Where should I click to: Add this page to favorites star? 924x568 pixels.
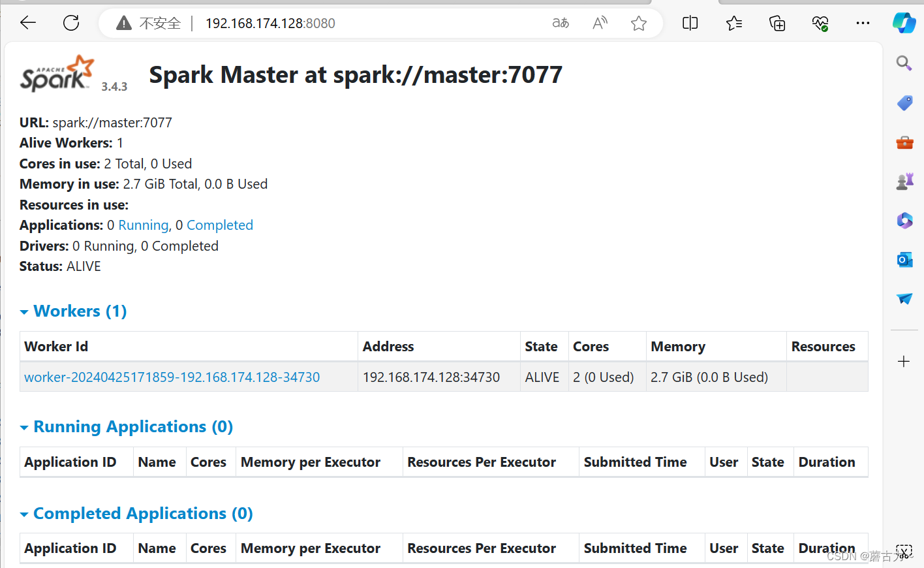pos(638,23)
